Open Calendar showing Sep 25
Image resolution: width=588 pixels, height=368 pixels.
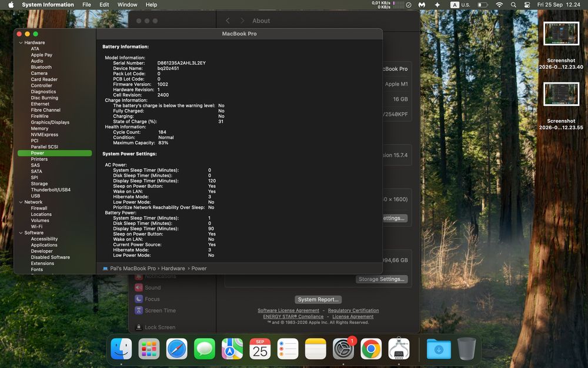pyautogui.click(x=260, y=349)
